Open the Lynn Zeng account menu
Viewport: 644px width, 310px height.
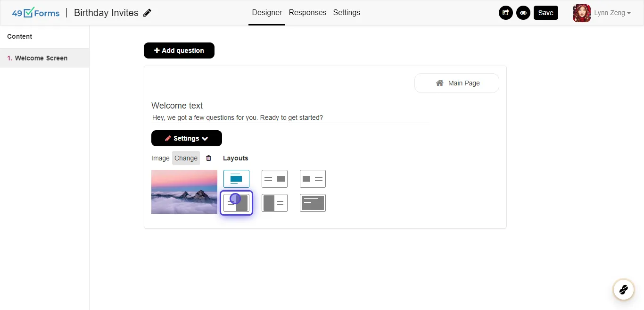pyautogui.click(x=612, y=13)
